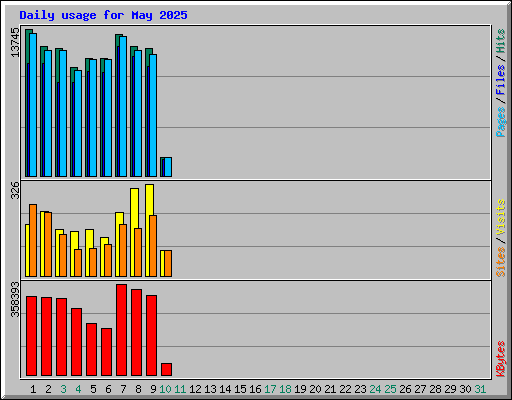Click day label 1 on the axis
The width and height of the screenshot is (512, 400).
(x=33, y=389)
